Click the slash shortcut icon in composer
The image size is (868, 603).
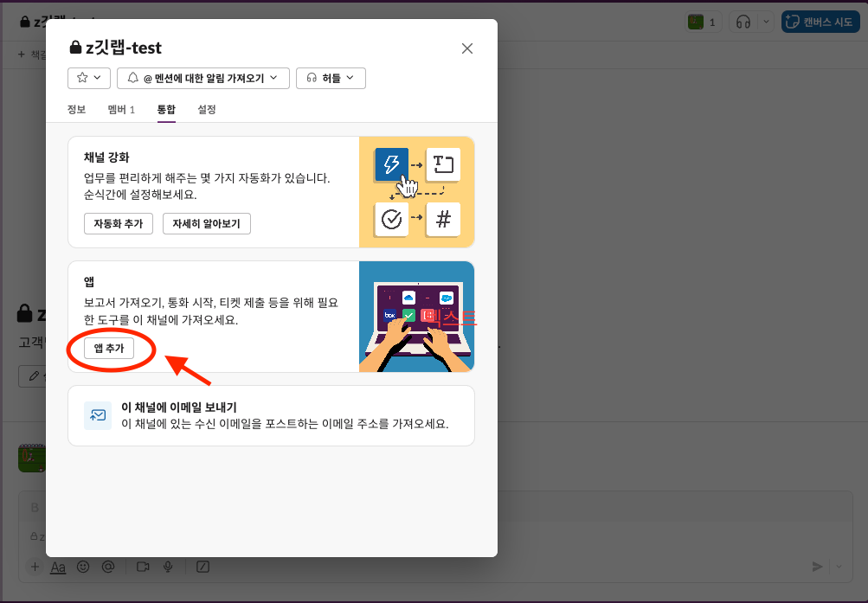coord(203,567)
